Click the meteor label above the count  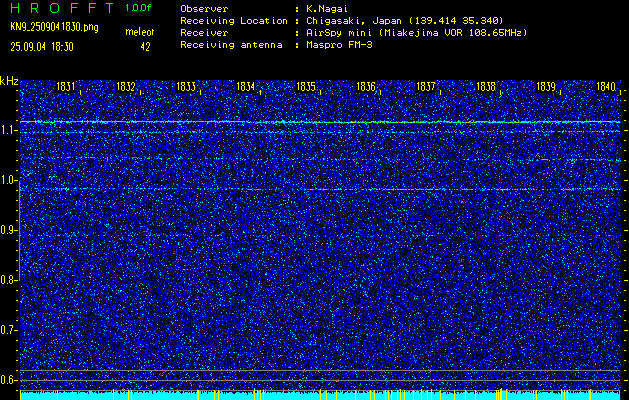pyautogui.click(x=140, y=32)
